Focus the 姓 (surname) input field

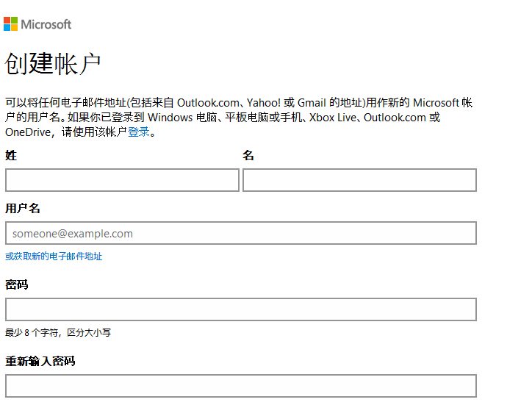[122, 180]
